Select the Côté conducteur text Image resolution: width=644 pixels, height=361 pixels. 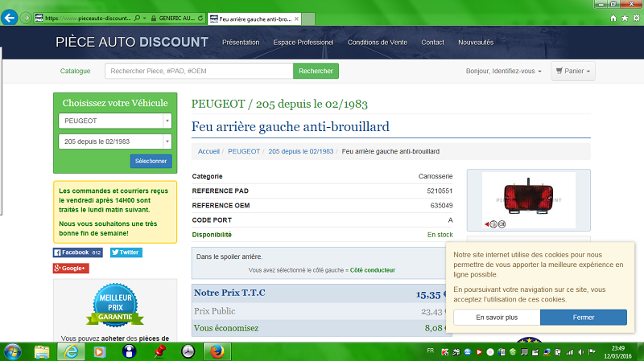point(373,270)
